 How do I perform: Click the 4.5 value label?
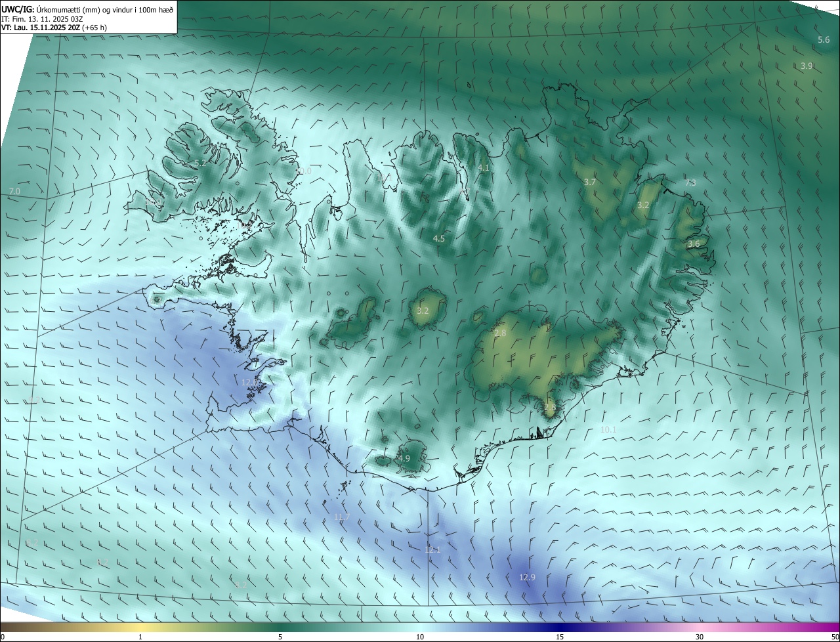[x=439, y=239]
